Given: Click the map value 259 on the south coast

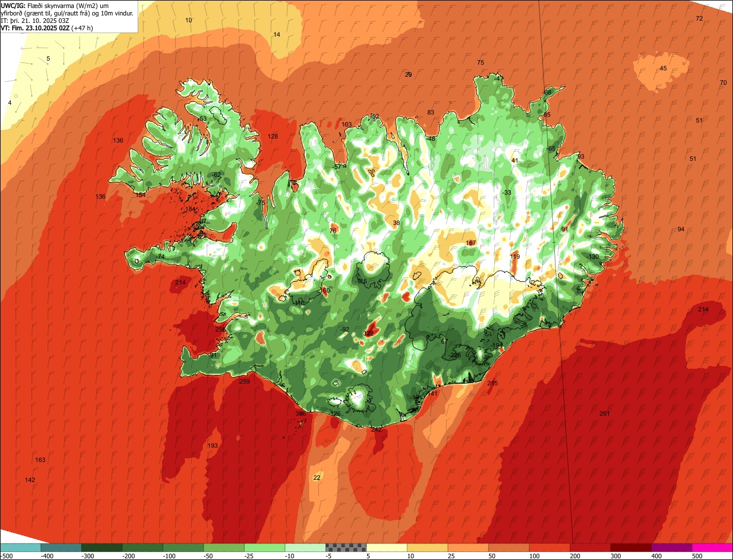Looking at the screenshot, I should (245, 381).
